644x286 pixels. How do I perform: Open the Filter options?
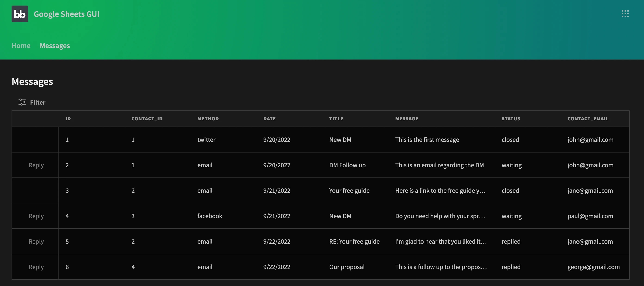pos(32,102)
